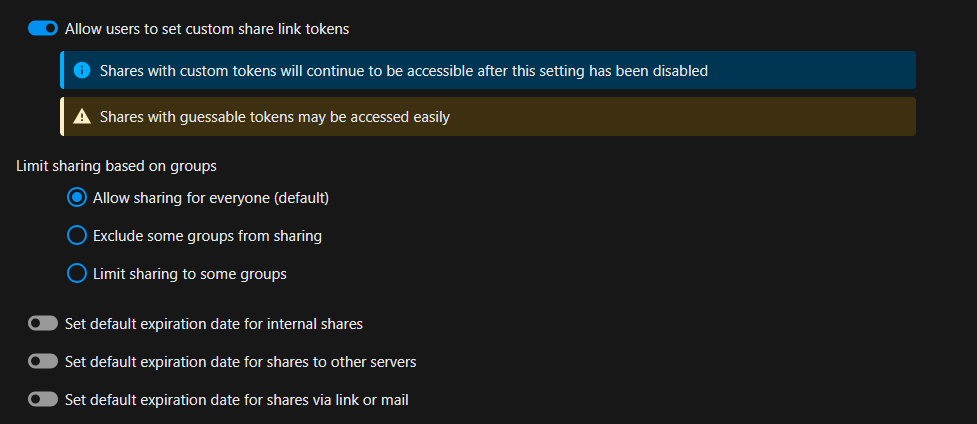
Task: Click the "Allow sharing for everyone (default)" label text
Action: [x=211, y=198]
